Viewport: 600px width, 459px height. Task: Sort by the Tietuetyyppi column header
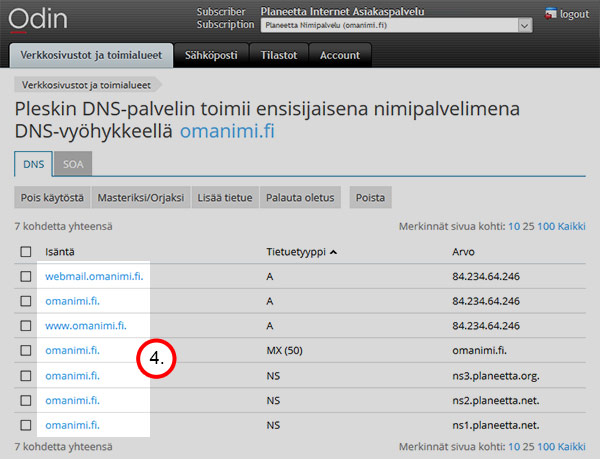pyautogui.click(x=296, y=252)
